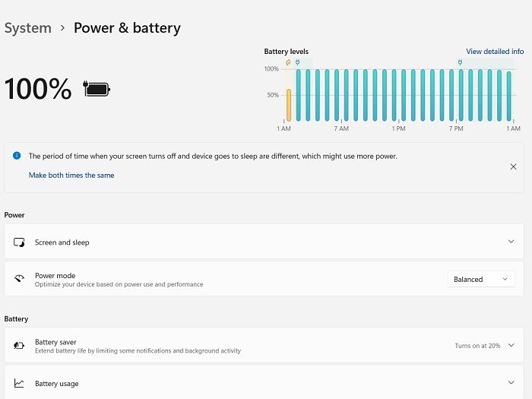
Task: Click the plug marker near 1 AM start
Action: tap(298, 62)
